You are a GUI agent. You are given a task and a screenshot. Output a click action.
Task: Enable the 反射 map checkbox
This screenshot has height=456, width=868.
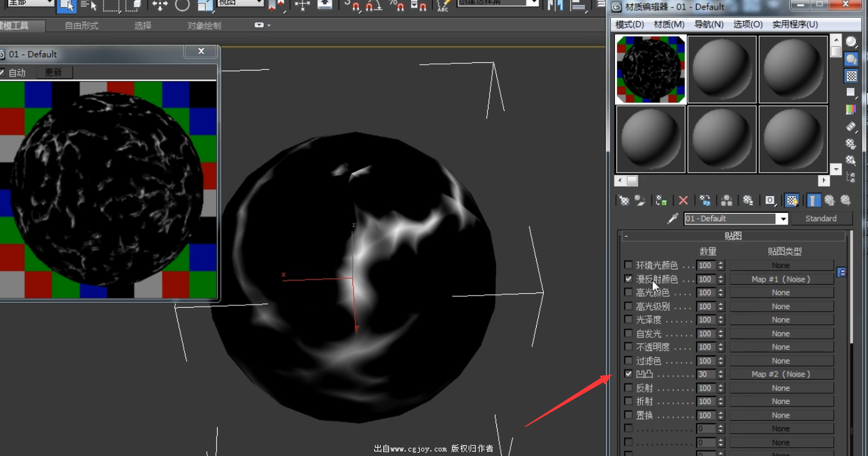(628, 388)
